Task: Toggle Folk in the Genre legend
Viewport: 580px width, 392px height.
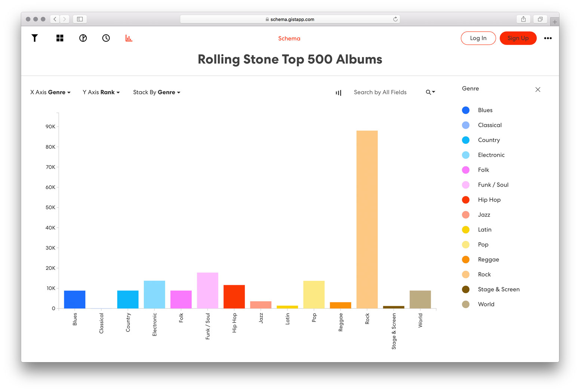Action: pos(475,170)
